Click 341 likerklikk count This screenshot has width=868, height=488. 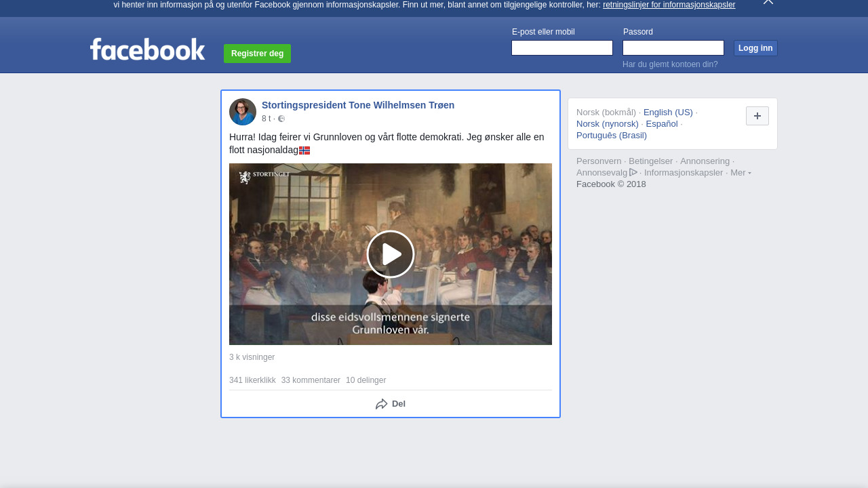click(x=252, y=380)
